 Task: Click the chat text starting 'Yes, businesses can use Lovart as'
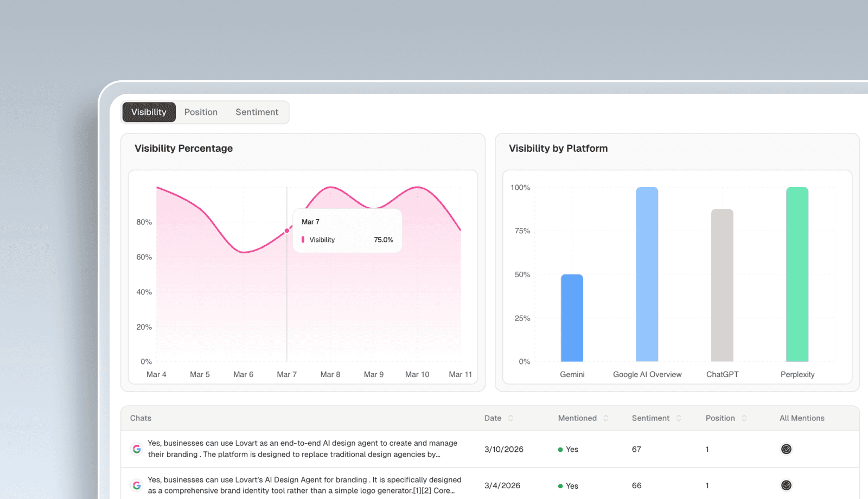point(303,449)
